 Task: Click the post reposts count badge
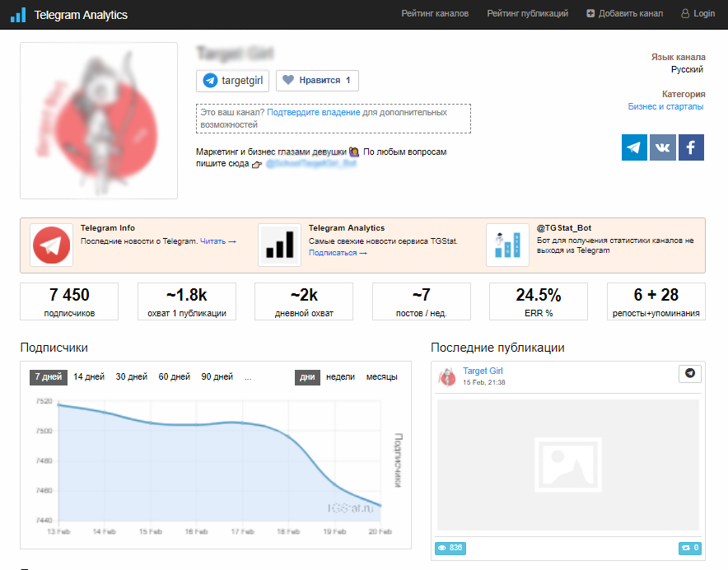(688, 548)
